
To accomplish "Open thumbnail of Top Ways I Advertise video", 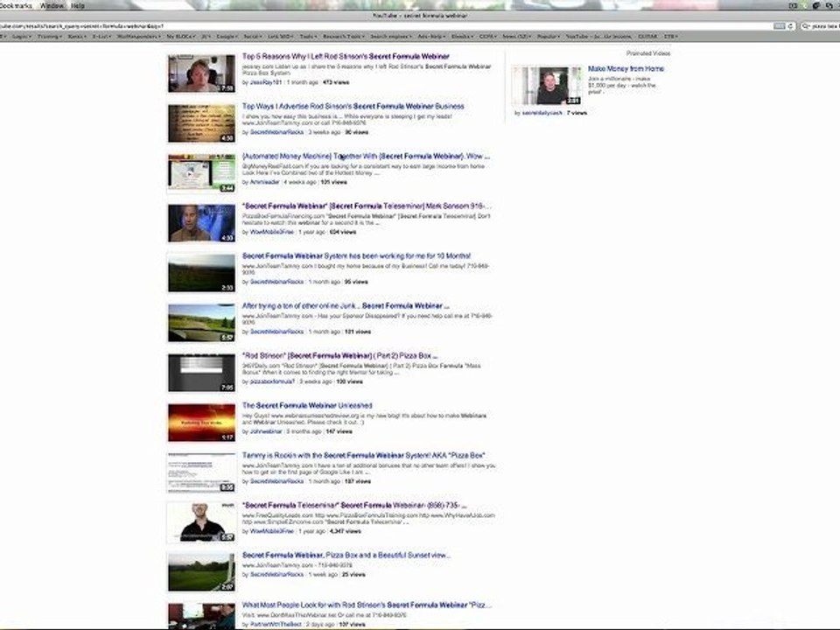I will pyautogui.click(x=201, y=123).
